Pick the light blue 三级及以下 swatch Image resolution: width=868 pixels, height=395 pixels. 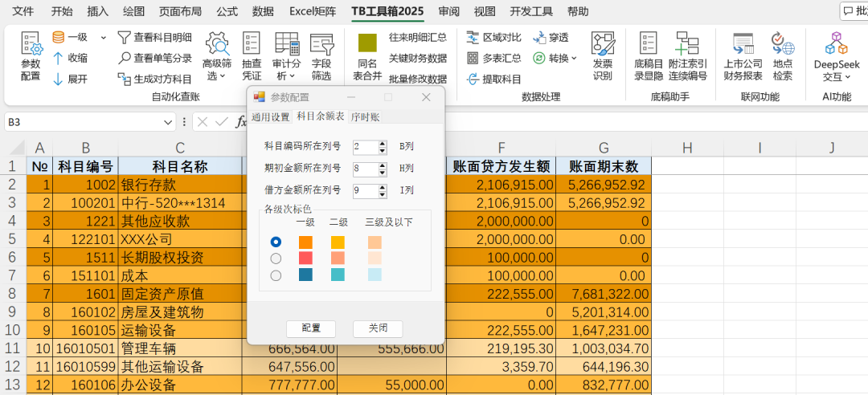point(375,275)
